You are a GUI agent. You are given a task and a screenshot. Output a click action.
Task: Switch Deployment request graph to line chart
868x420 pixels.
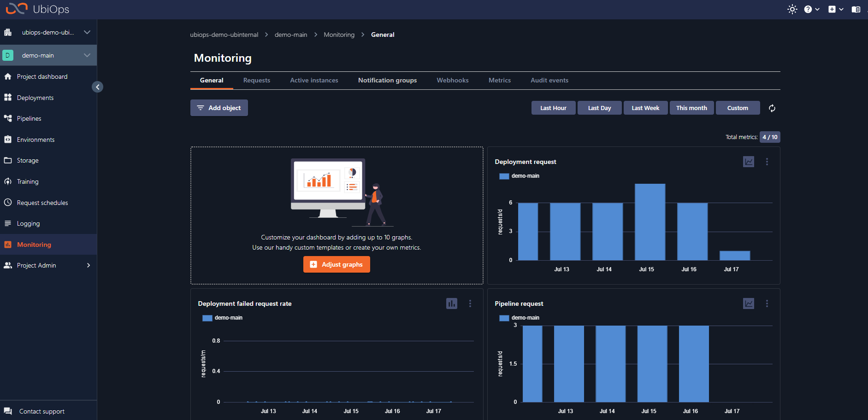point(749,162)
